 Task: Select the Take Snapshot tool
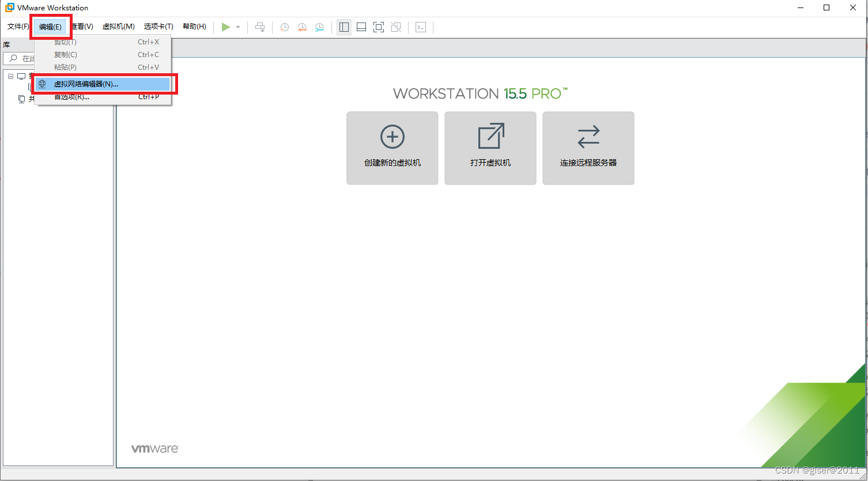point(284,27)
